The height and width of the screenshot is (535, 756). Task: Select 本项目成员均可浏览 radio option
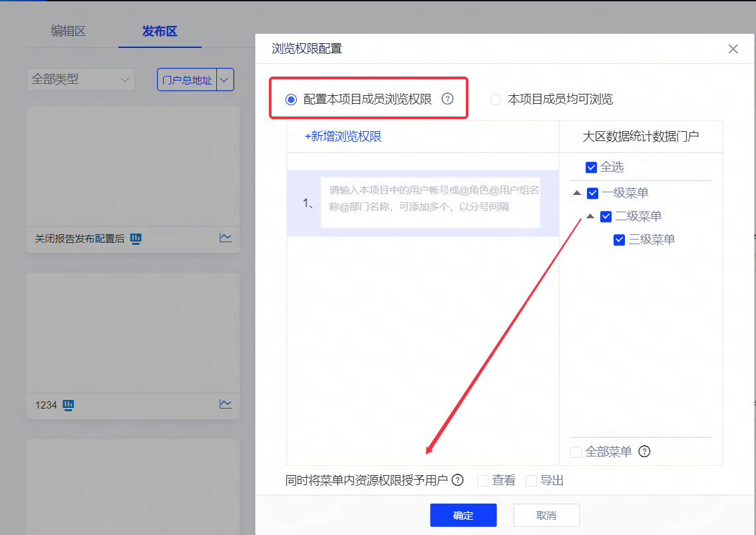coord(495,100)
